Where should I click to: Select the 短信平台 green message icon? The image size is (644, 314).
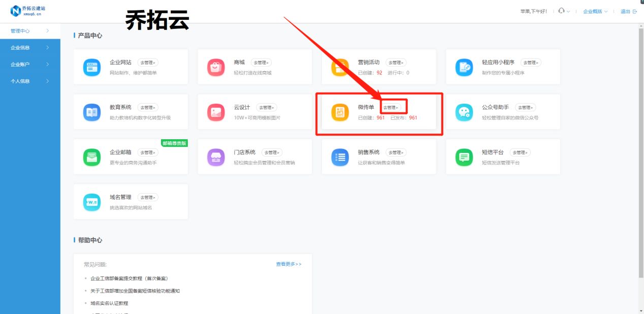pos(464,157)
